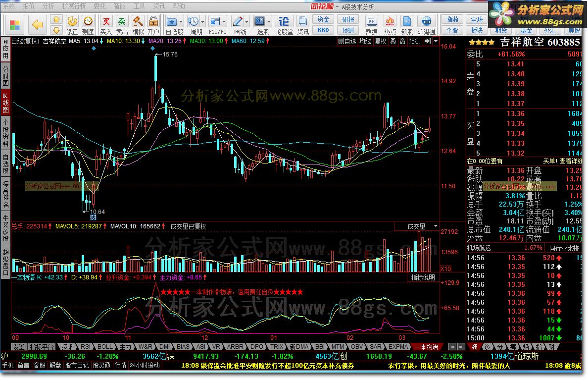
Task: Click the 修正 refresh icon
Action: click(72, 21)
